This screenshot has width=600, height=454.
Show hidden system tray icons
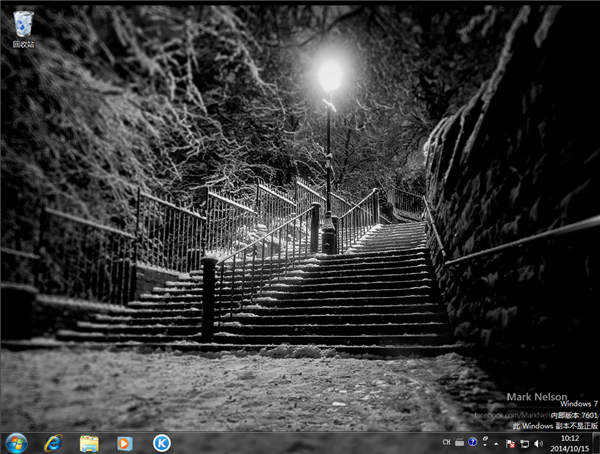[496, 442]
